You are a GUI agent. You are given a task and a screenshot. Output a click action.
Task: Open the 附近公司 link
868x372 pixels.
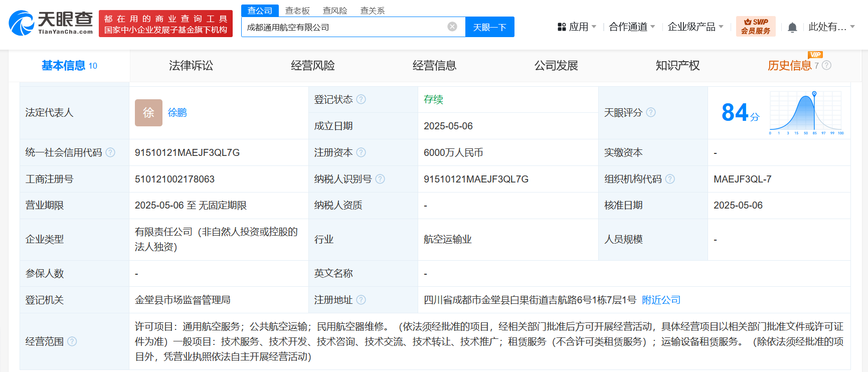click(661, 300)
